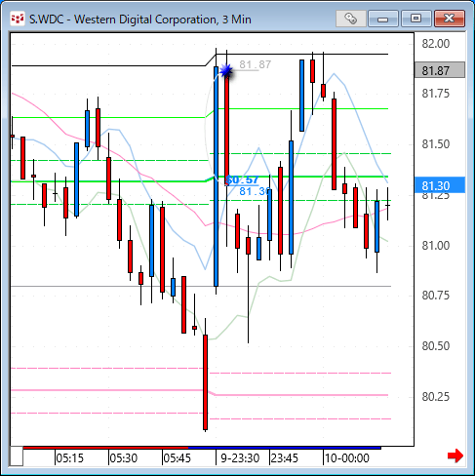Click the gray 81.87 label beside star marker
Screen dimensions: 475x476
[x=256, y=64]
